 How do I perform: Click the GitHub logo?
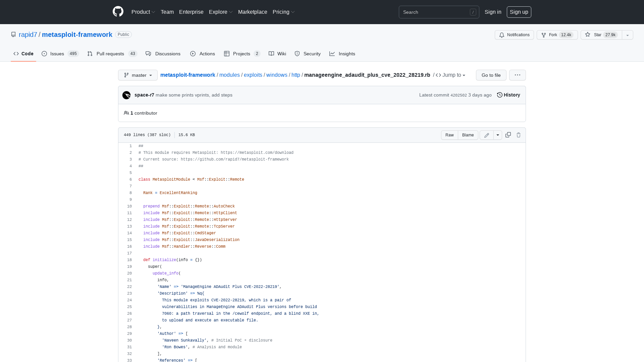coord(118,12)
